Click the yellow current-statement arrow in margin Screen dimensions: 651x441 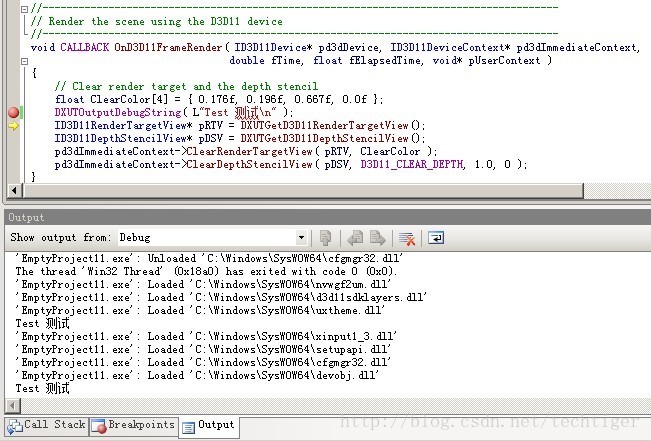tap(13, 126)
